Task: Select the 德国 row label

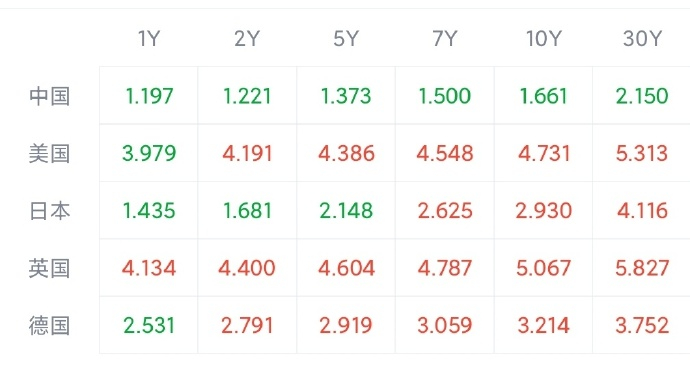Action: (x=49, y=326)
